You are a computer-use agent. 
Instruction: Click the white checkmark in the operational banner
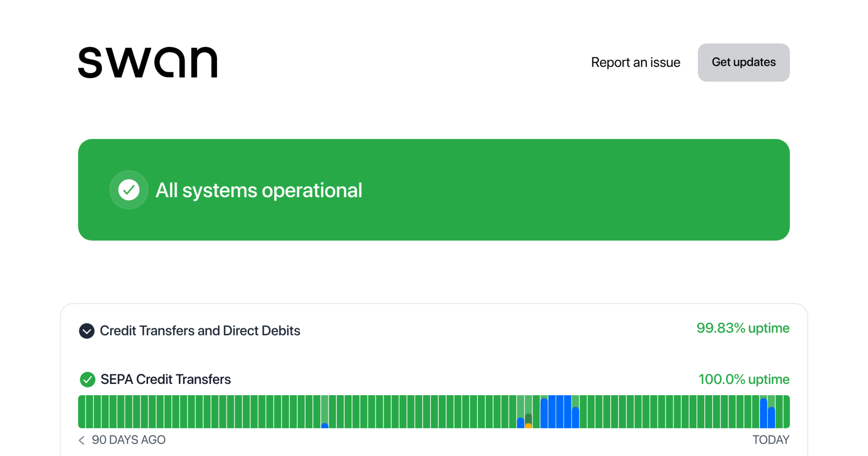click(x=129, y=190)
